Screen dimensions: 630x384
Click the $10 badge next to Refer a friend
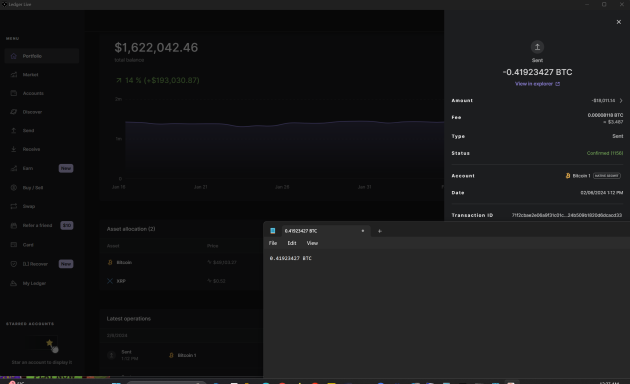pyautogui.click(x=67, y=225)
